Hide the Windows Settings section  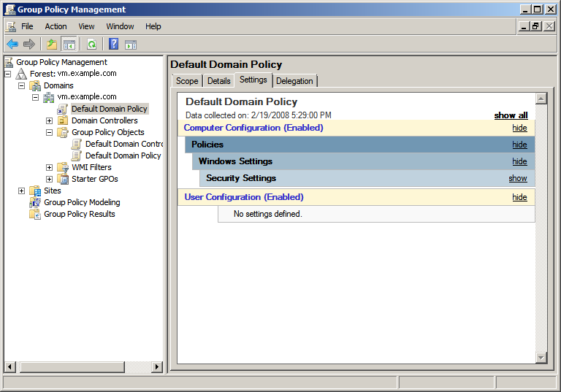coord(519,161)
